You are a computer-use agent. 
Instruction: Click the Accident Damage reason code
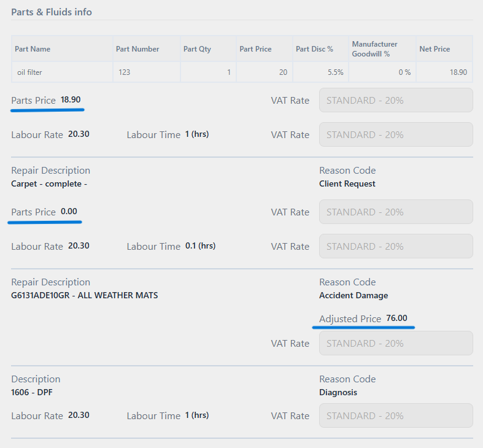coord(354,295)
